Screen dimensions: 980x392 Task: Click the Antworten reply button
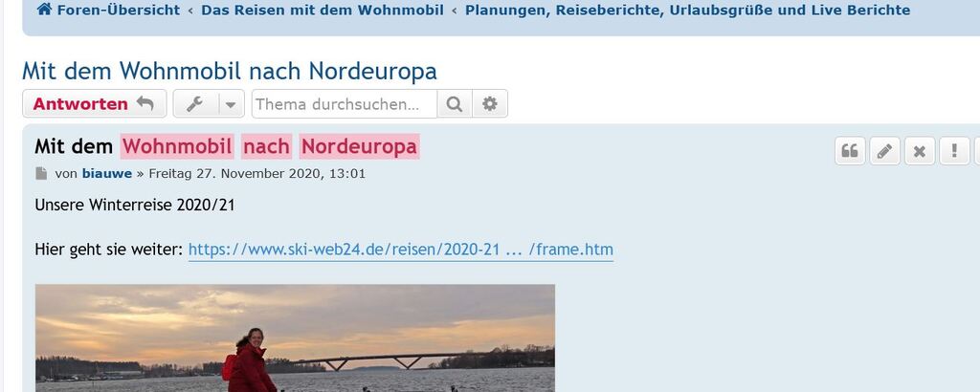pos(95,103)
